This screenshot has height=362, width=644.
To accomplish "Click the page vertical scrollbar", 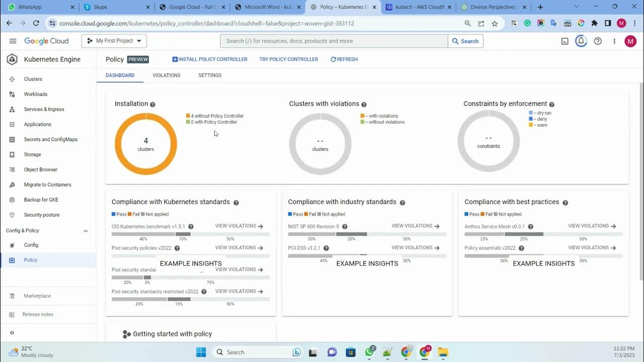I will pyautogui.click(x=641, y=181).
